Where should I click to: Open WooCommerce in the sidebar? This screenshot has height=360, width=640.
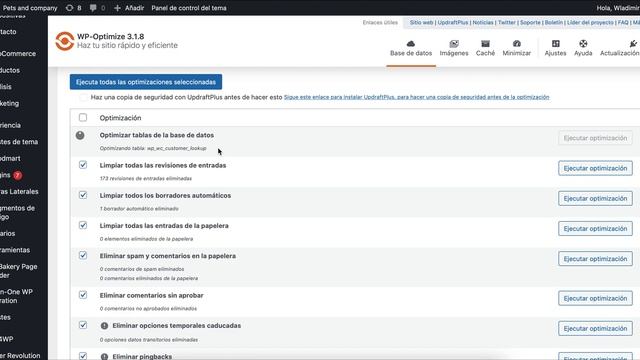click(x=18, y=53)
